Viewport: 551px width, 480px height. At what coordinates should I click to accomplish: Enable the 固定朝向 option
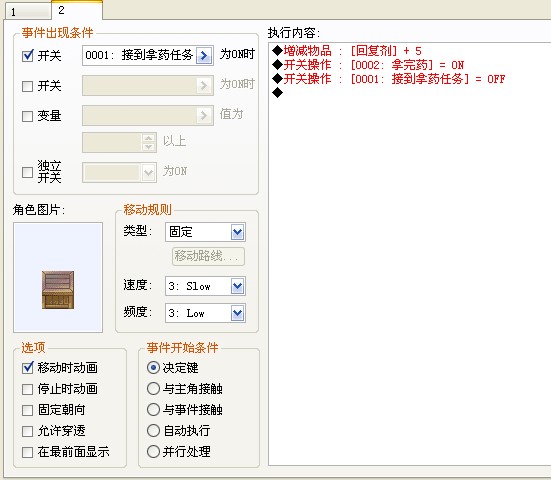27,410
